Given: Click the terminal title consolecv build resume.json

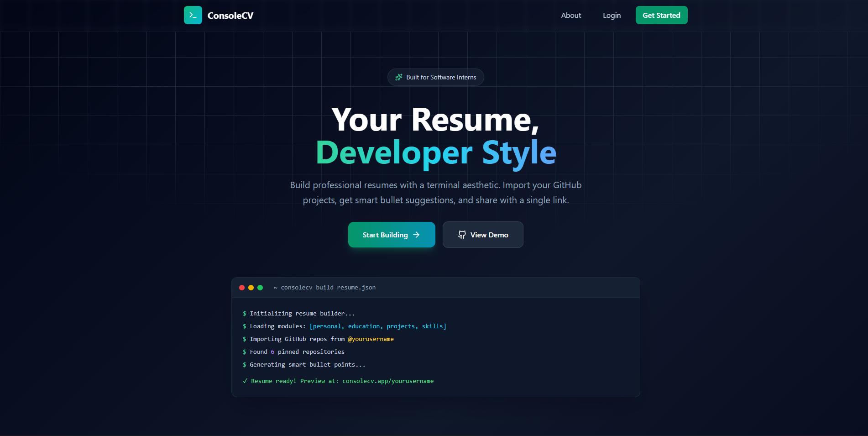Looking at the screenshot, I should click(x=328, y=287).
